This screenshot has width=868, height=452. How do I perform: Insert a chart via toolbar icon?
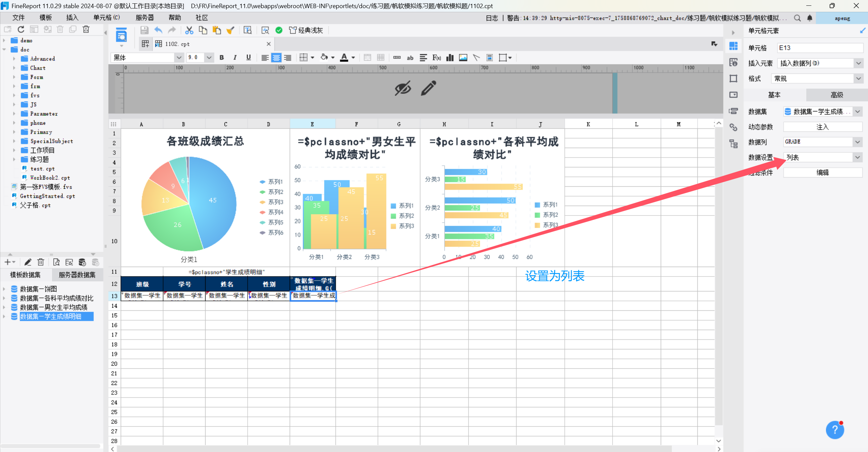point(450,58)
